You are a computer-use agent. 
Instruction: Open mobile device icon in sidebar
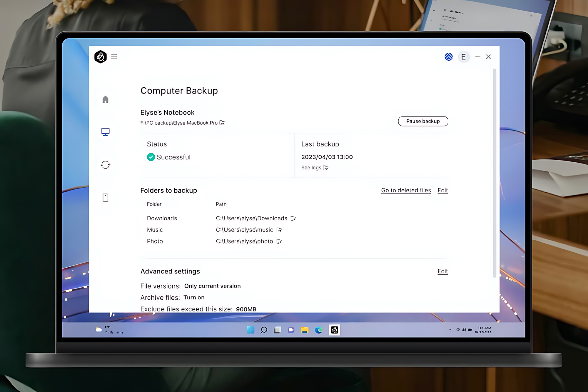pos(106,198)
